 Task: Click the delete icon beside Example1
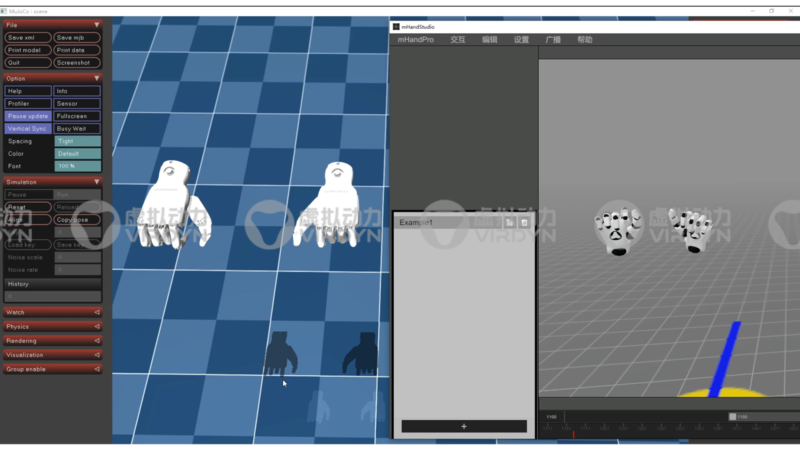point(525,222)
